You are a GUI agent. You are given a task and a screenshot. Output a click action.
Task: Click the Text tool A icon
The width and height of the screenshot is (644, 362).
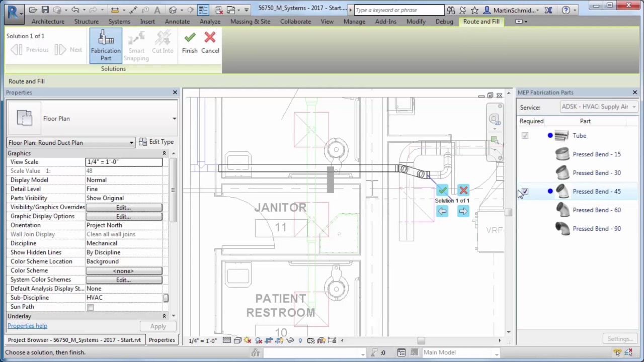pyautogui.click(x=157, y=10)
